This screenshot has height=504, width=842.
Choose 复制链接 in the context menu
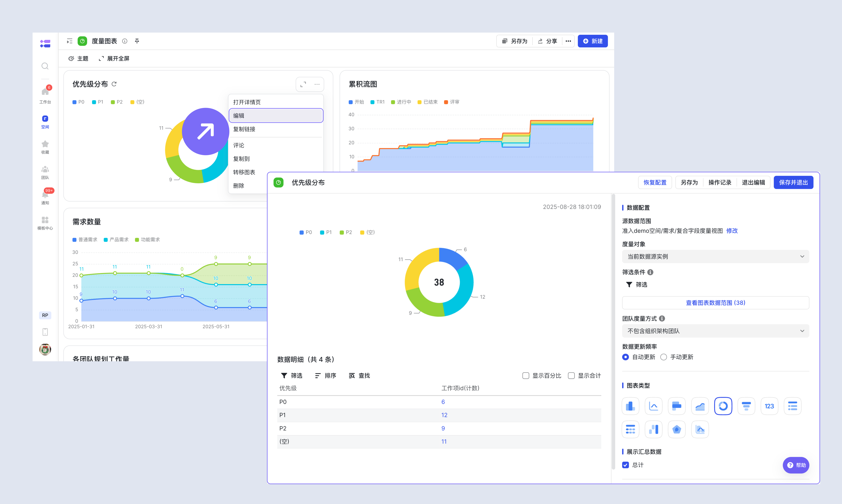click(x=276, y=129)
